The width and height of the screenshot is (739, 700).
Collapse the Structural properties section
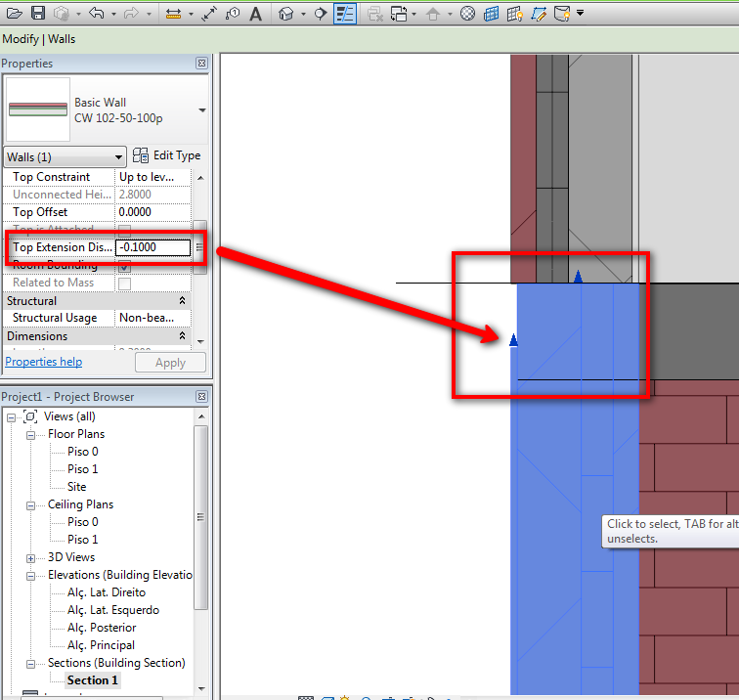pyautogui.click(x=182, y=301)
